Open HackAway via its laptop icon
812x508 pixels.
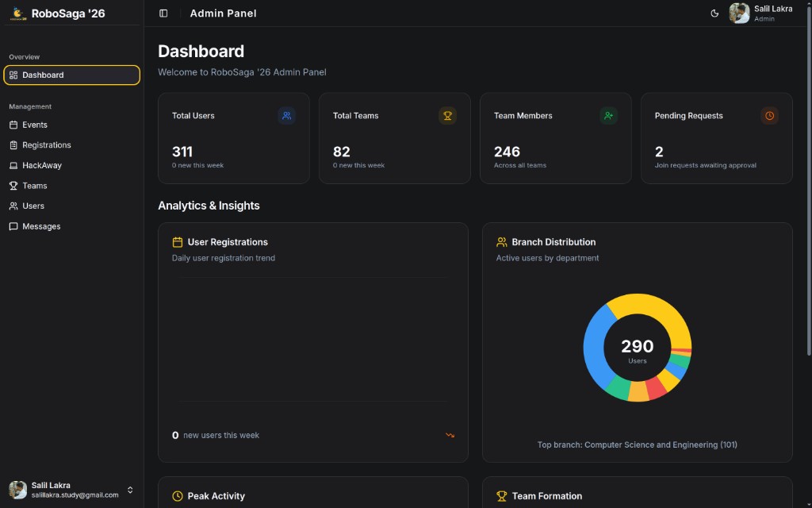(x=13, y=165)
